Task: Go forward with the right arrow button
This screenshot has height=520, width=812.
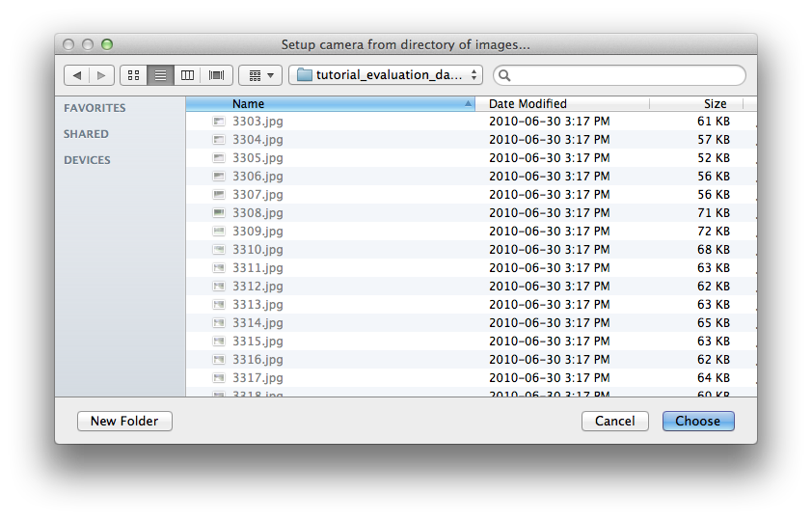Action: [x=102, y=75]
